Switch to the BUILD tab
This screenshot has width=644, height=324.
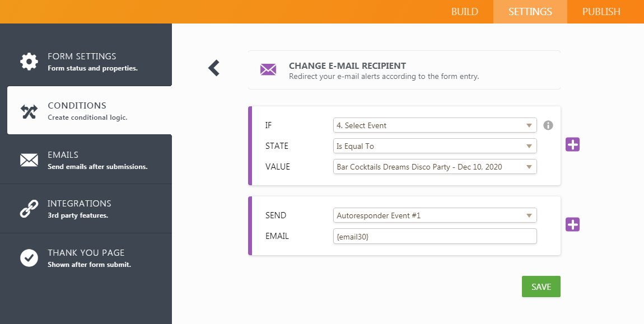click(x=464, y=12)
